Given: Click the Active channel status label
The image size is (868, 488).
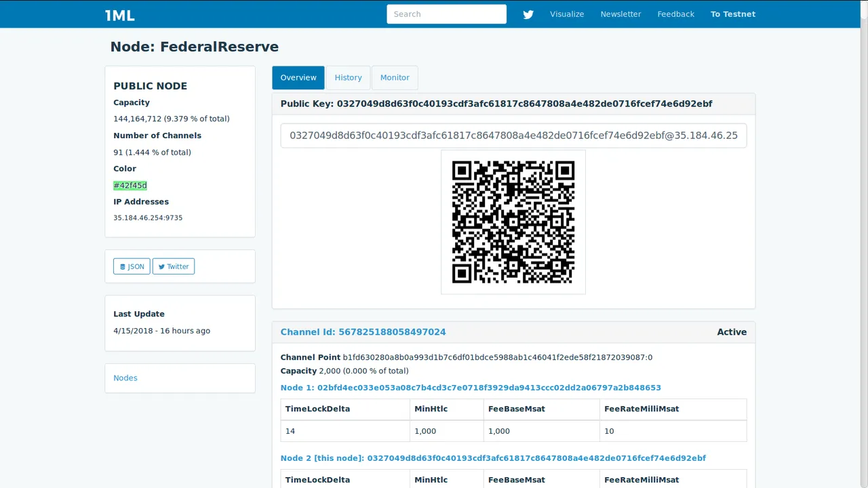Looking at the screenshot, I should [x=732, y=332].
